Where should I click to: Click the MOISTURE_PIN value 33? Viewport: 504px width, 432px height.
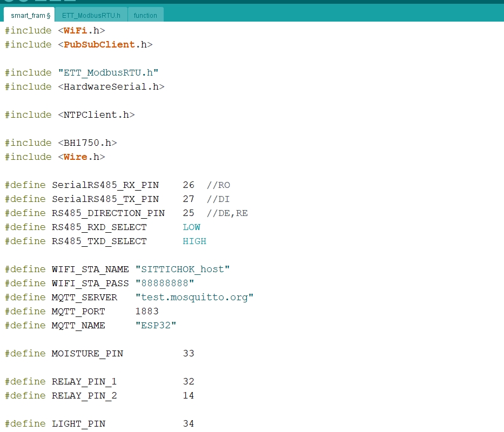click(x=188, y=354)
